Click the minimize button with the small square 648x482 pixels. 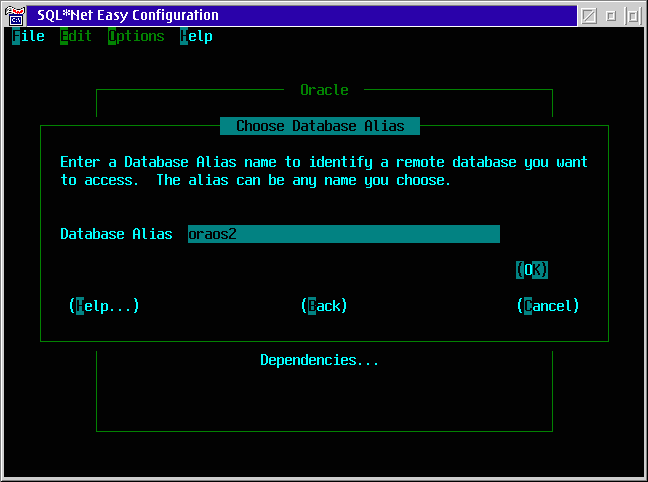pos(610,16)
